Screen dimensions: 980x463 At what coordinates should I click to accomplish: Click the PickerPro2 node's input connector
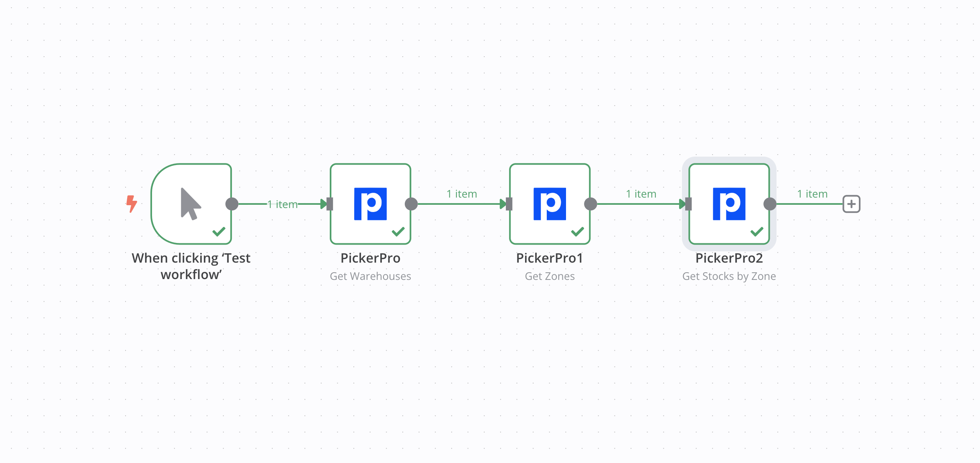688,204
